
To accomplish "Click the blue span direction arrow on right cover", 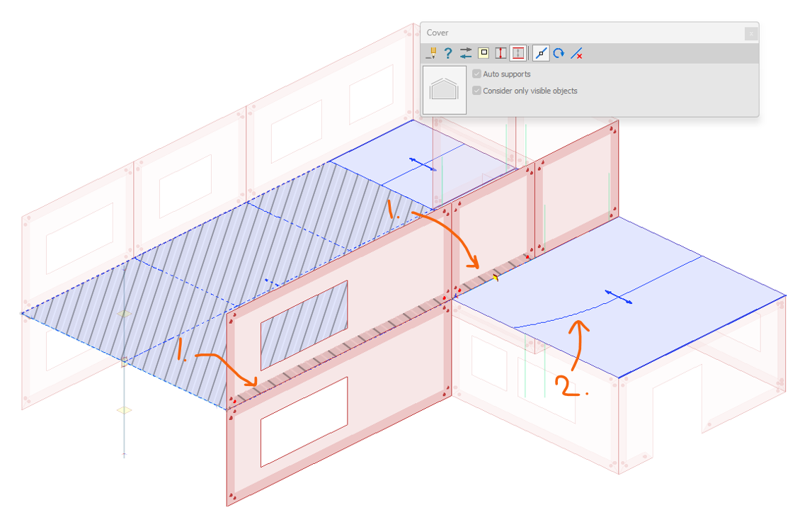I will click(x=619, y=297).
